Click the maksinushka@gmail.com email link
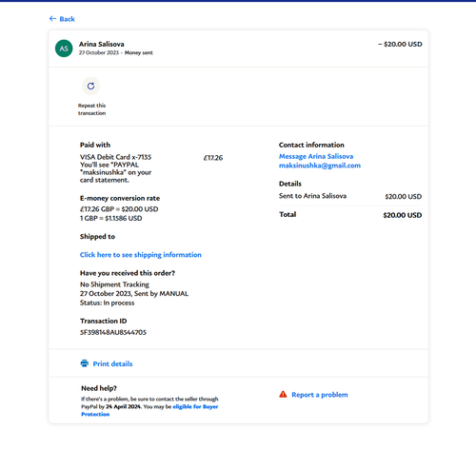Image resolution: width=476 pixels, height=450 pixels. pos(320,166)
